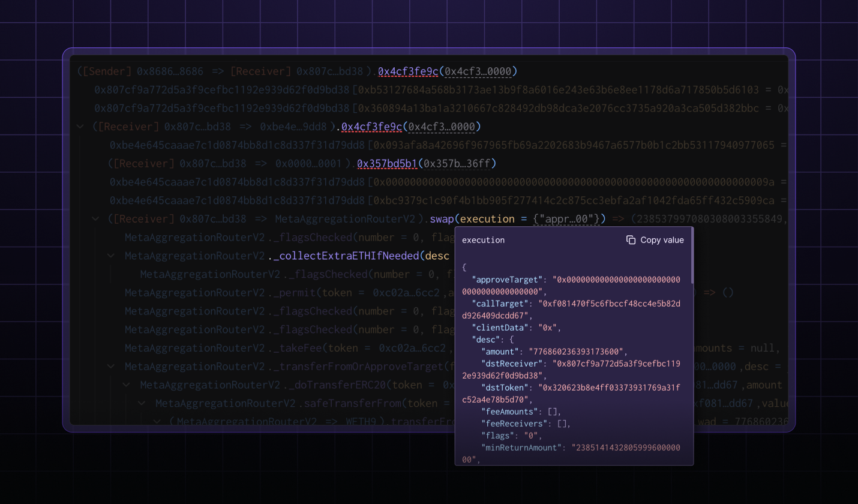Collapse the _transferFromOrApproveTarget call row
858x504 pixels.
tap(111, 366)
